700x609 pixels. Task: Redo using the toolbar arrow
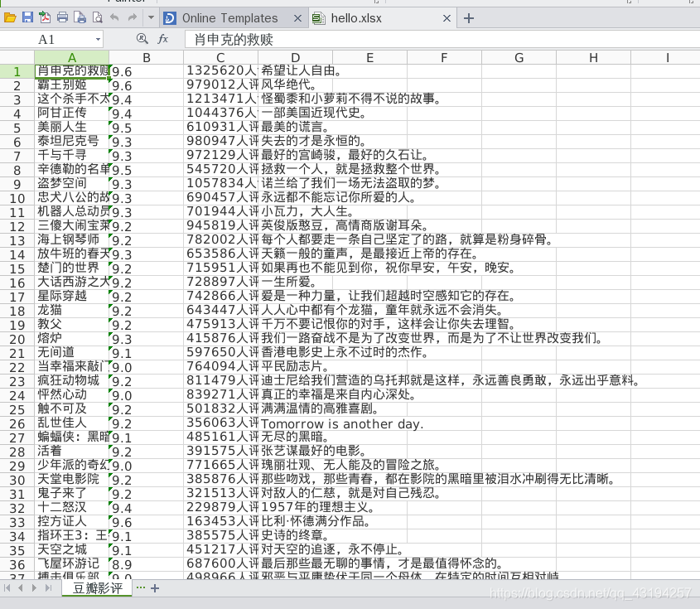[x=133, y=18]
